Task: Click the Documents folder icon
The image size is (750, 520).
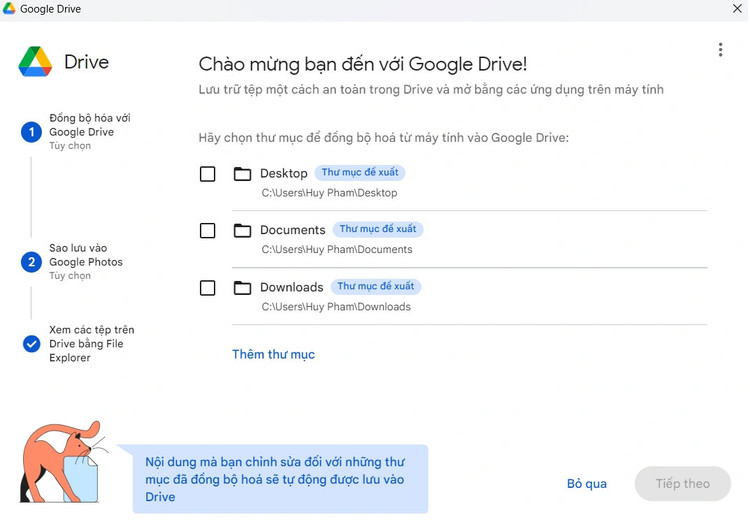Action: [x=242, y=231]
